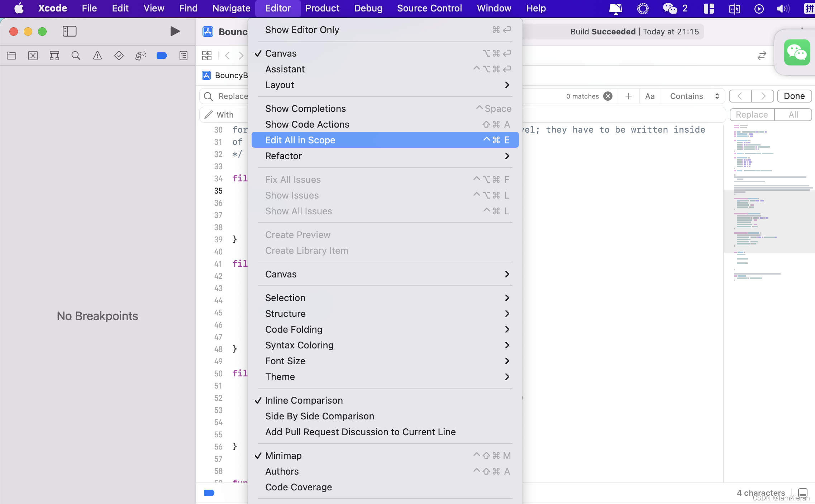
Task: Click the Done button in find bar
Action: (x=793, y=95)
